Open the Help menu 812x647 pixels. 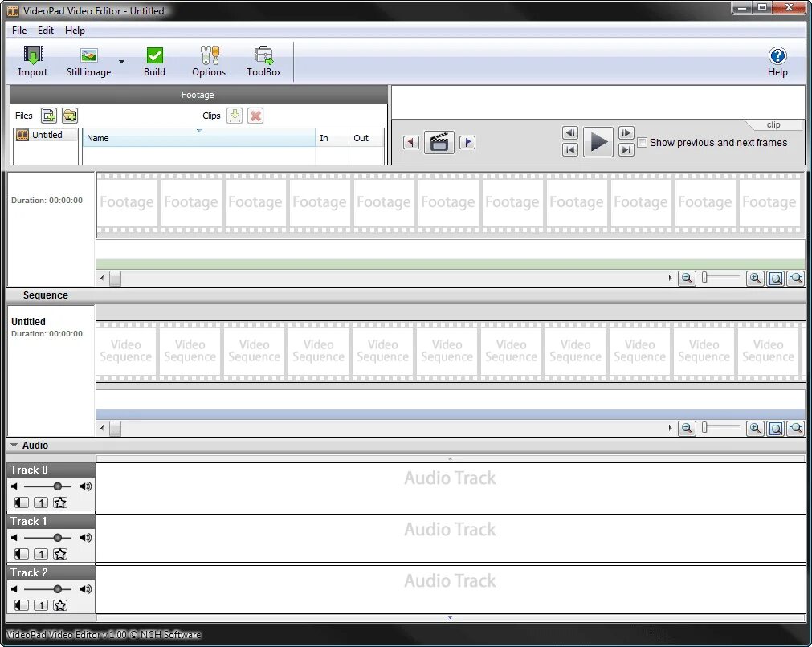pyautogui.click(x=75, y=31)
